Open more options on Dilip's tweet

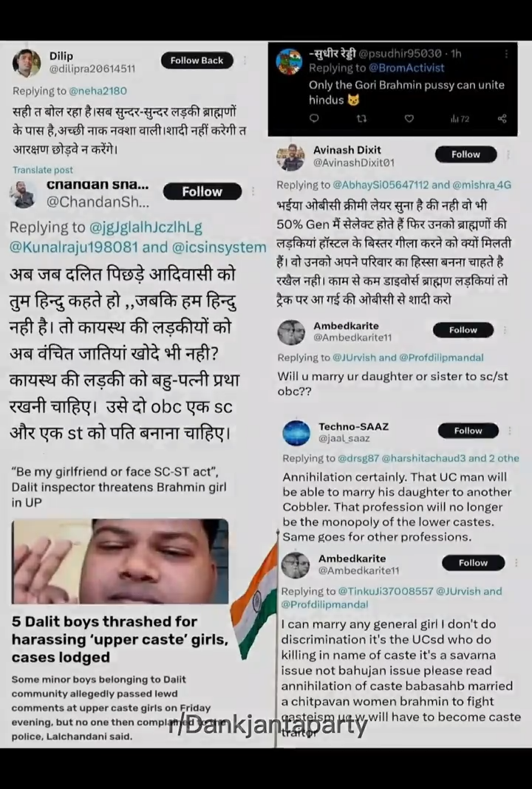click(x=245, y=61)
